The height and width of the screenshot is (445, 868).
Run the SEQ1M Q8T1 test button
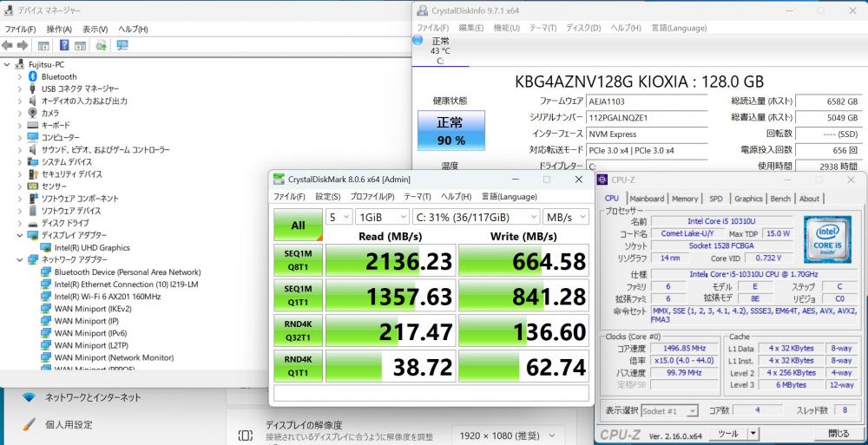[298, 260]
